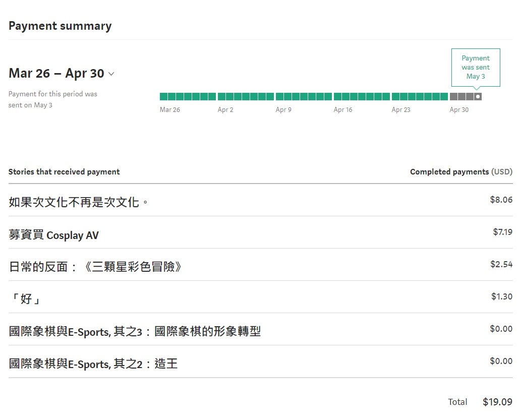Click the Completed payments (USD) column header
The image size is (518, 420).
point(461,172)
